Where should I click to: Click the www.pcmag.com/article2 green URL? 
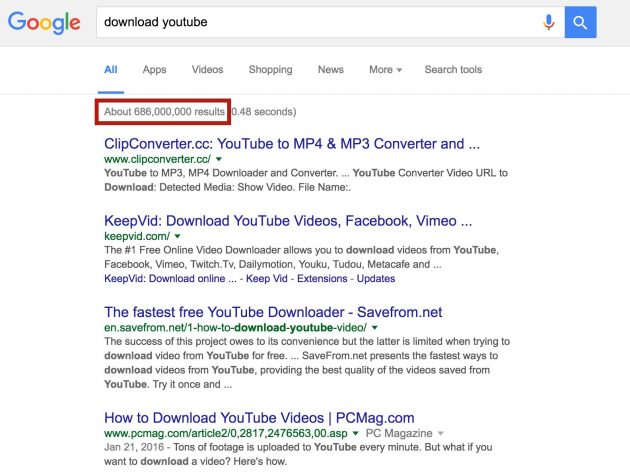click(x=225, y=433)
